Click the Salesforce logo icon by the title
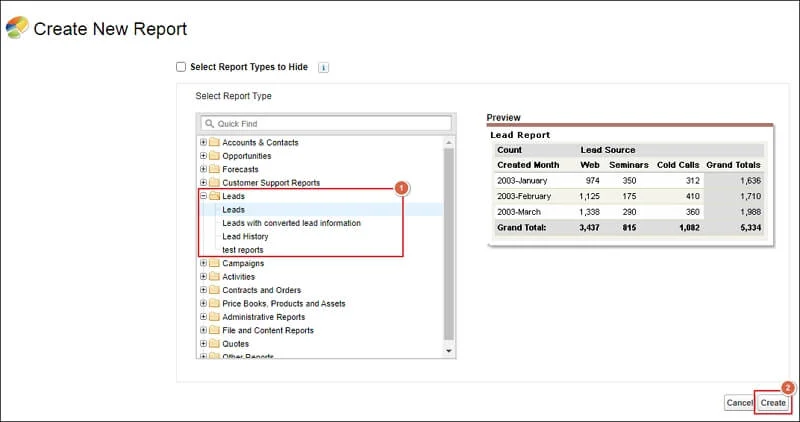 coord(17,28)
